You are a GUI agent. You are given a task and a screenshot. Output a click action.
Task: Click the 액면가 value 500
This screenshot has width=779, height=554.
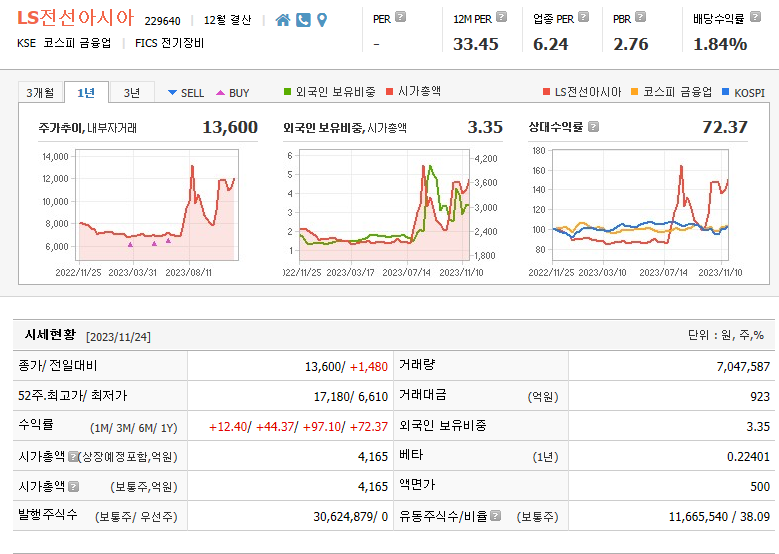[760, 486]
